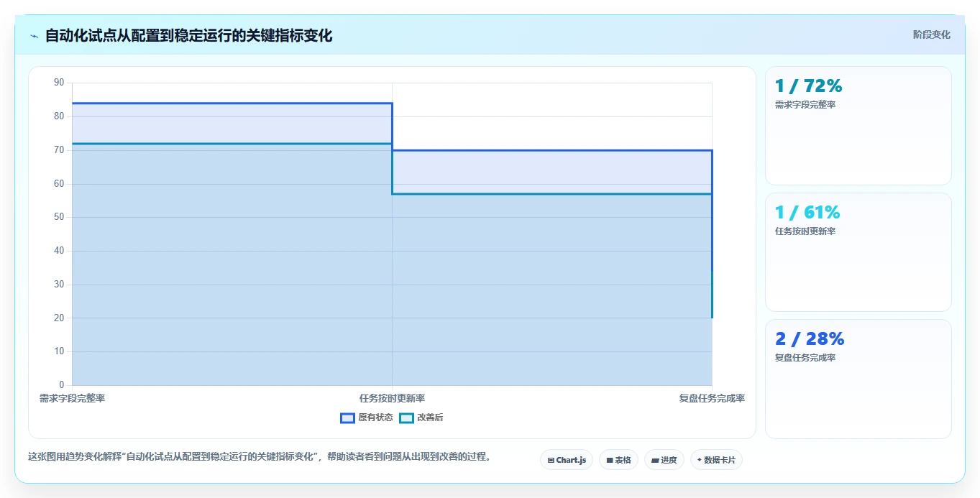Click the 原有状态 blue legend swatch
980x498 pixels.
348,418
